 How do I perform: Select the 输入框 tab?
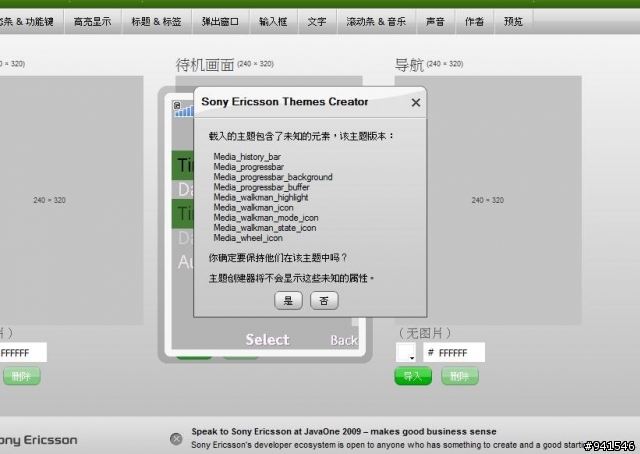point(273,22)
